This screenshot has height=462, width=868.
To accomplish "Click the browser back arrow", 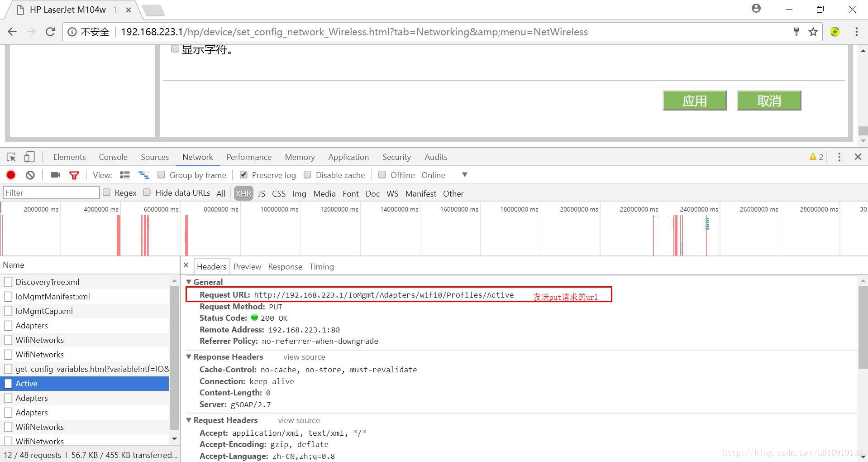I will (12, 32).
